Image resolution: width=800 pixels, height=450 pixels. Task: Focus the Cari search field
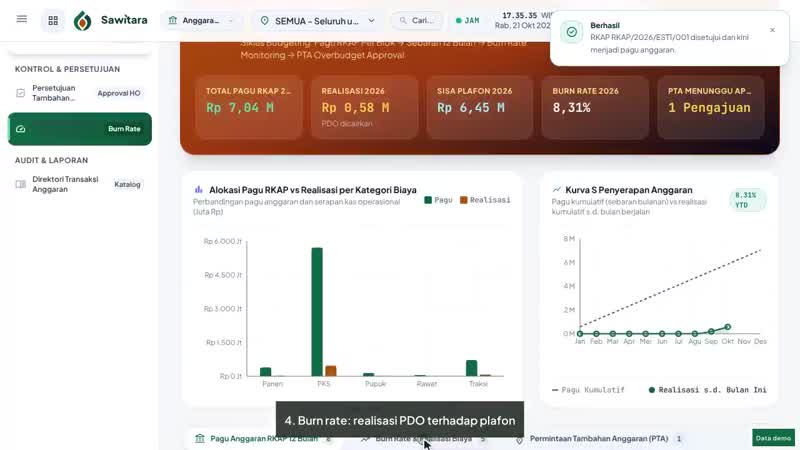[x=417, y=20]
